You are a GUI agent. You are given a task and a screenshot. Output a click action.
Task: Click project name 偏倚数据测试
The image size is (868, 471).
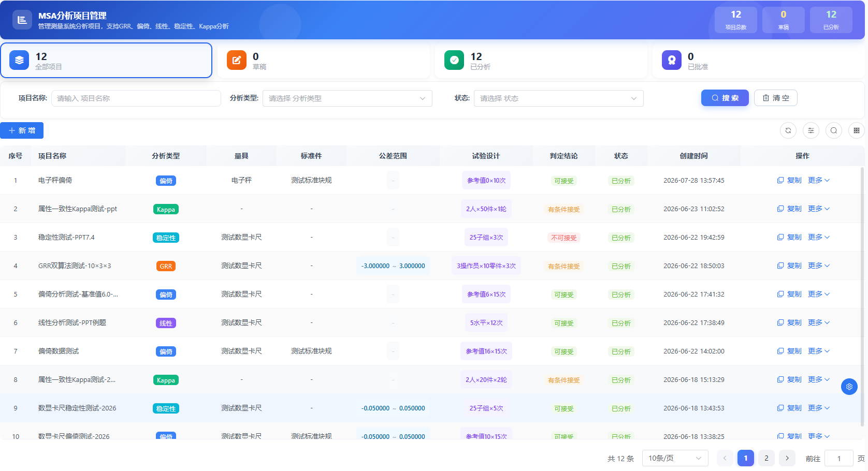pyautogui.click(x=59, y=351)
